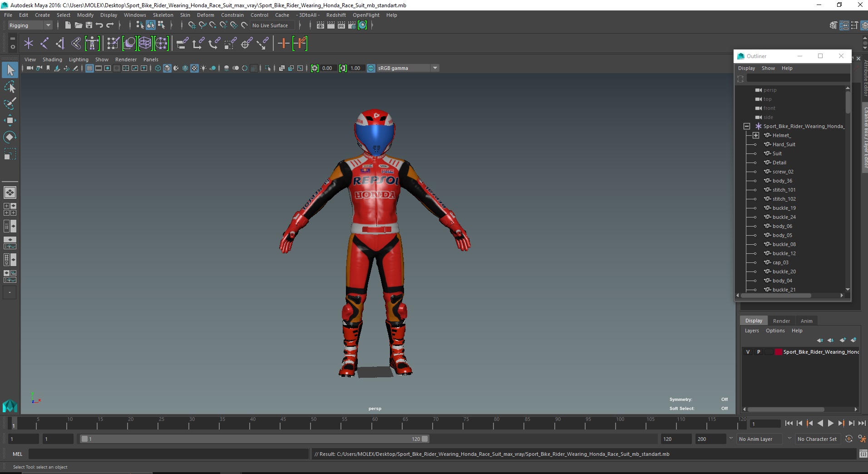Toggle the exposure control icon

tap(315, 68)
